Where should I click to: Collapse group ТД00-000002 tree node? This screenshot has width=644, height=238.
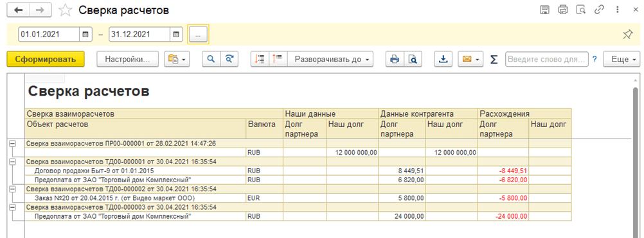click(x=12, y=189)
